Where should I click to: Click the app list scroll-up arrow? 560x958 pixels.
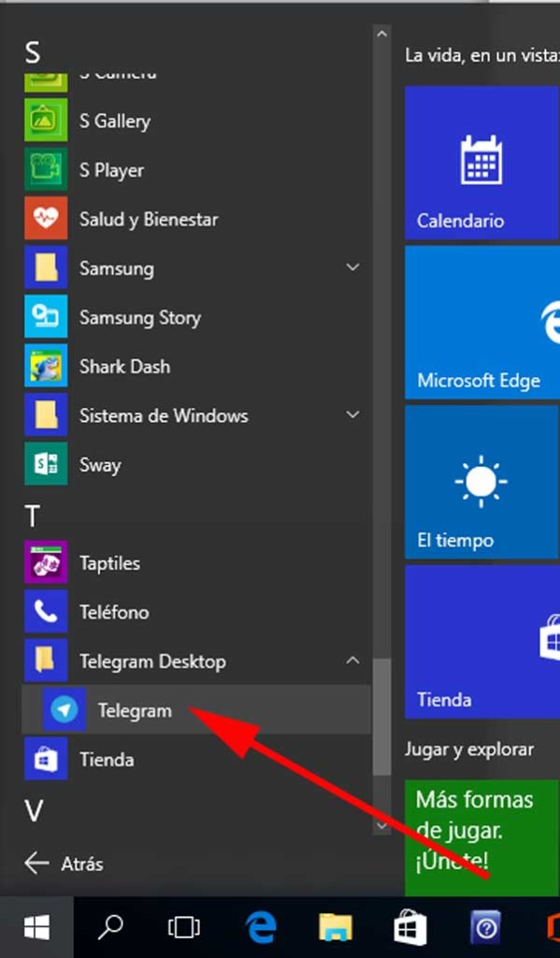(x=382, y=35)
